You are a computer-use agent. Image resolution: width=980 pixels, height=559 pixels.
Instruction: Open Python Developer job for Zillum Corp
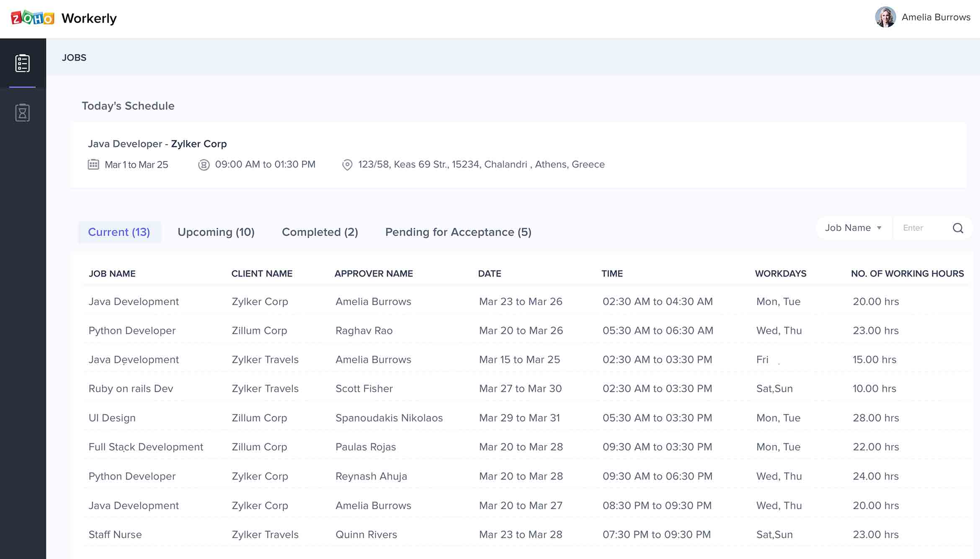click(x=132, y=331)
